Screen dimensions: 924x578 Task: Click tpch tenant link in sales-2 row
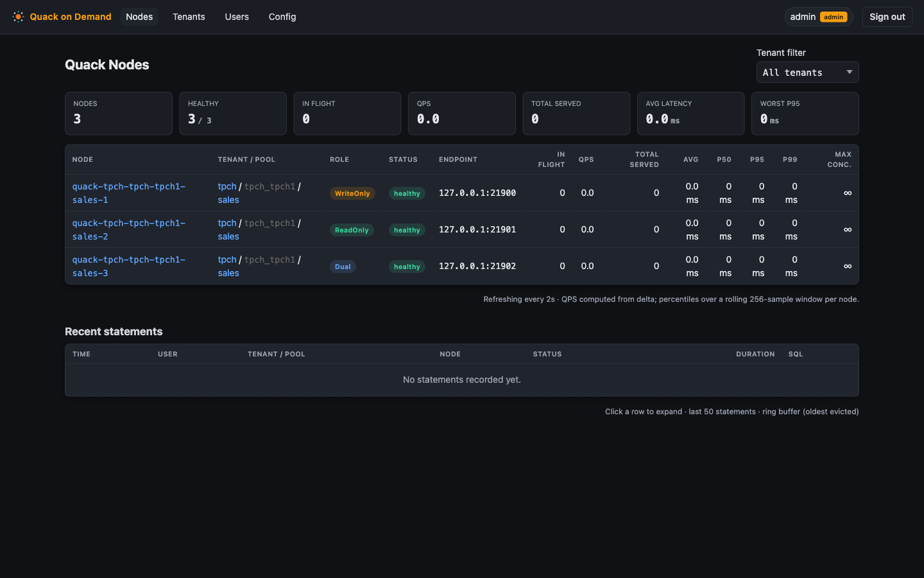pyautogui.click(x=227, y=223)
